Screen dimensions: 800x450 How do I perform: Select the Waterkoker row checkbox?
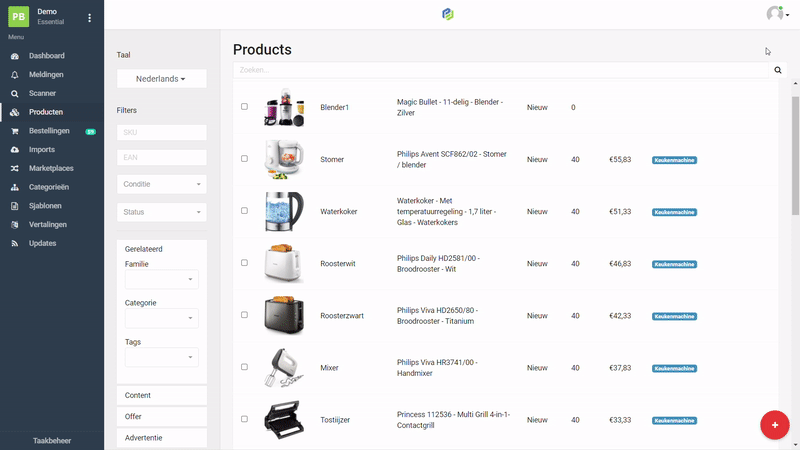pyautogui.click(x=245, y=211)
